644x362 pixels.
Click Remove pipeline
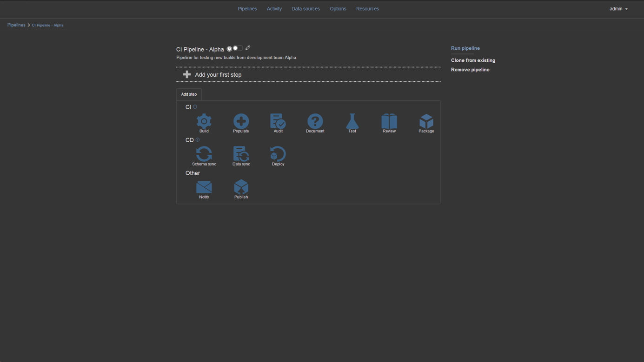coord(470,70)
